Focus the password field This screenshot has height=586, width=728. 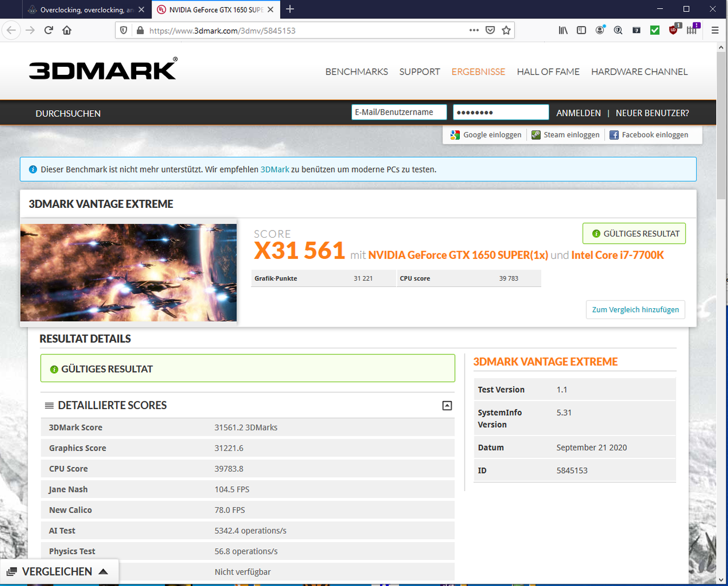click(x=501, y=112)
